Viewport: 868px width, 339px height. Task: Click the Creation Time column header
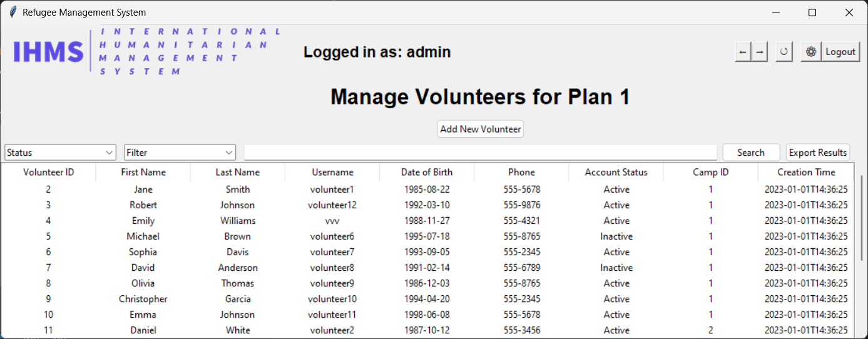coord(806,172)
